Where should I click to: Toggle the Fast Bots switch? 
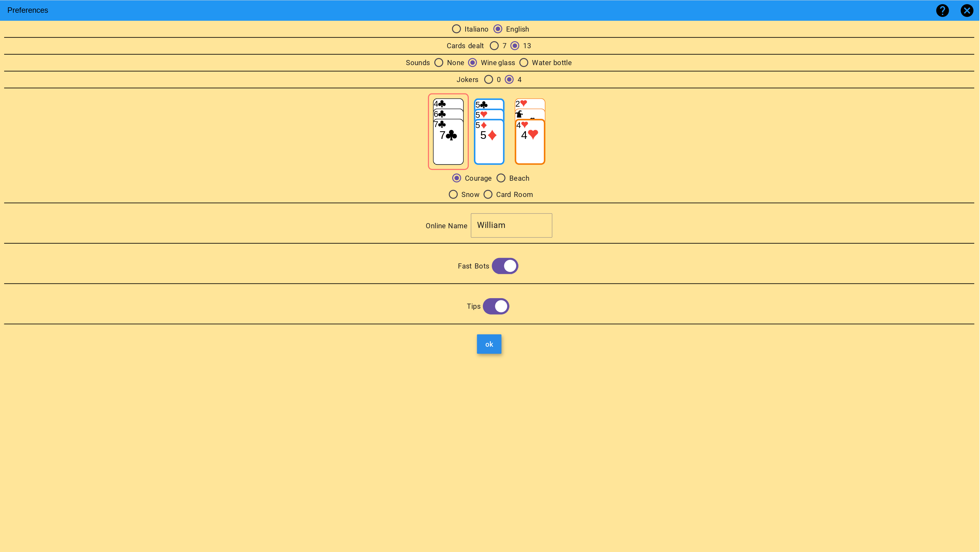coord(505,266)
